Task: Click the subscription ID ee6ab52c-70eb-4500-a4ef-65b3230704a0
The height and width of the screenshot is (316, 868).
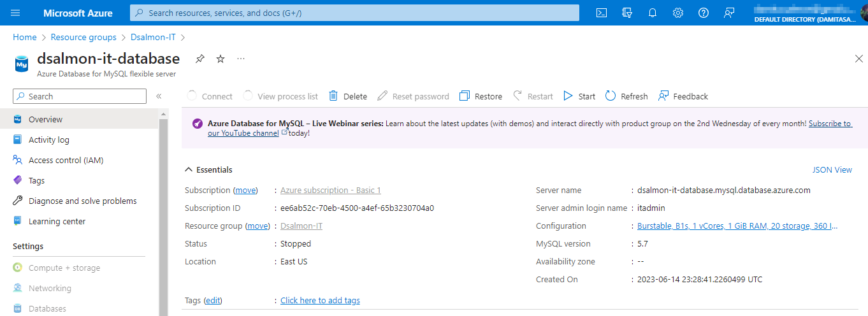Action: tap(357, 208)
